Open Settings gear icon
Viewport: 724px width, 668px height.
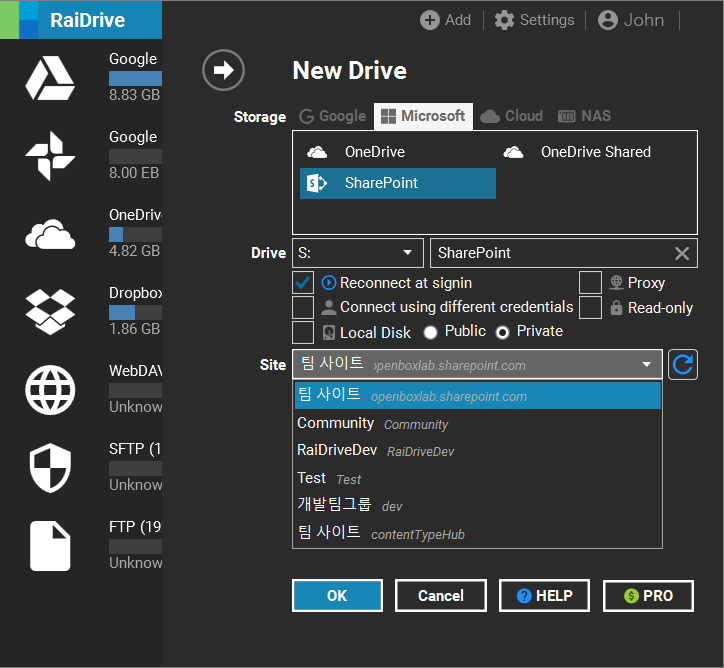pyautogui.click(x=504, y=20)
